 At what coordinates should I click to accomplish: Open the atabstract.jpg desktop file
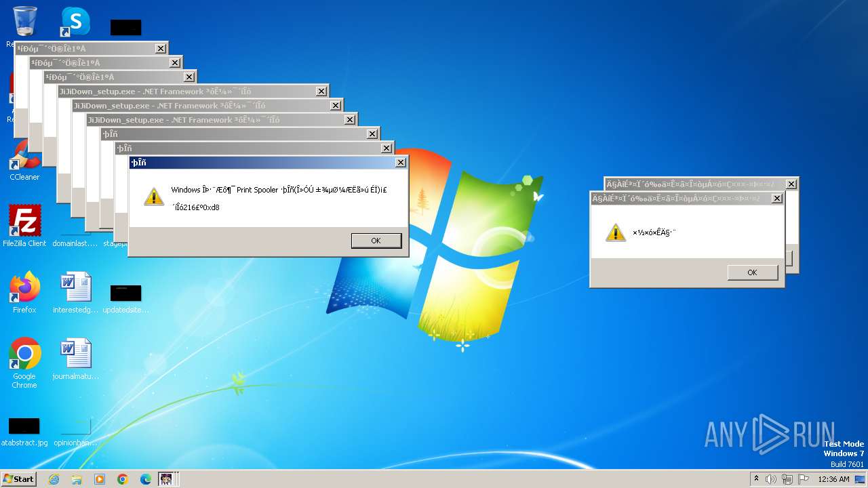pyautogui.click(x=24, y=432)
